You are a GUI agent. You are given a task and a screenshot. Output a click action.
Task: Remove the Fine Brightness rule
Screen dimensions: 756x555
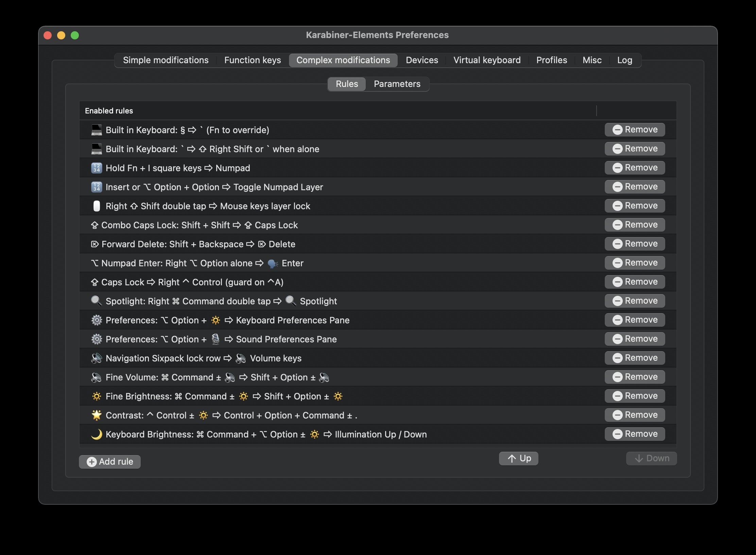[635, 396]
